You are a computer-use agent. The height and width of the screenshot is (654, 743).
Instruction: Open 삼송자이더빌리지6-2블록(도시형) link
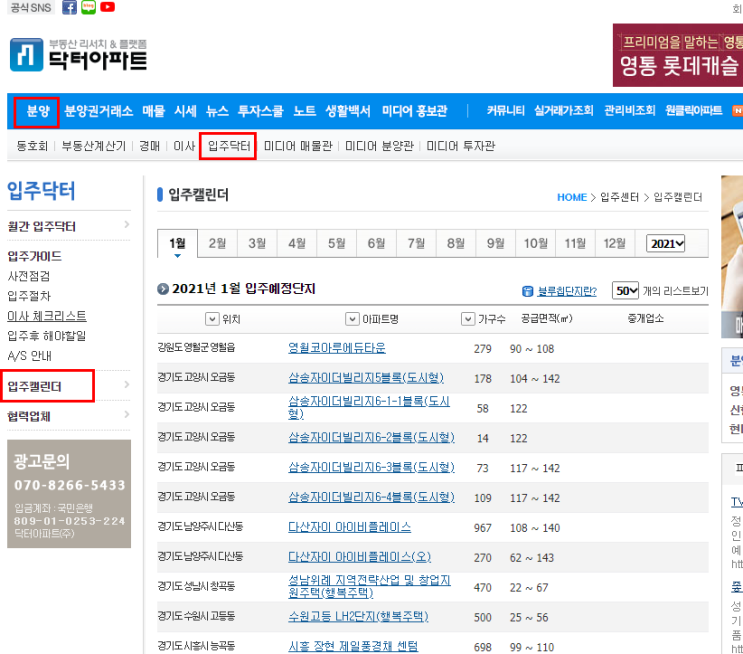coord(372,437)
